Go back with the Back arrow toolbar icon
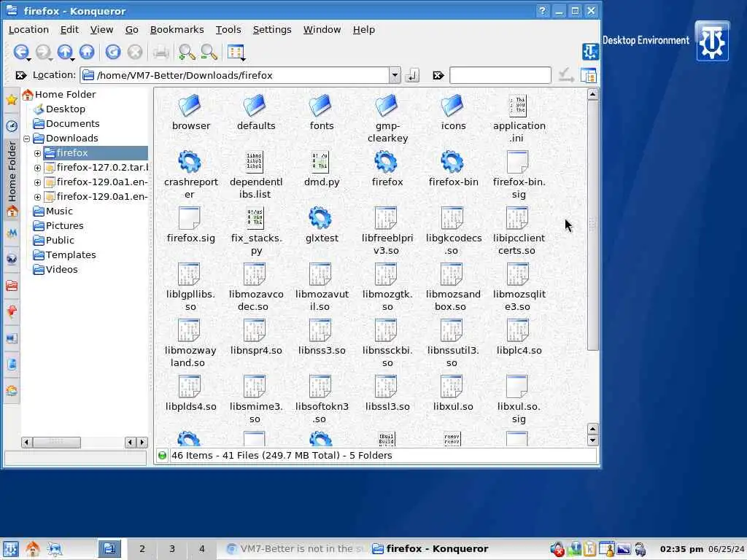 pyautogui.click(x=20, y=52)
